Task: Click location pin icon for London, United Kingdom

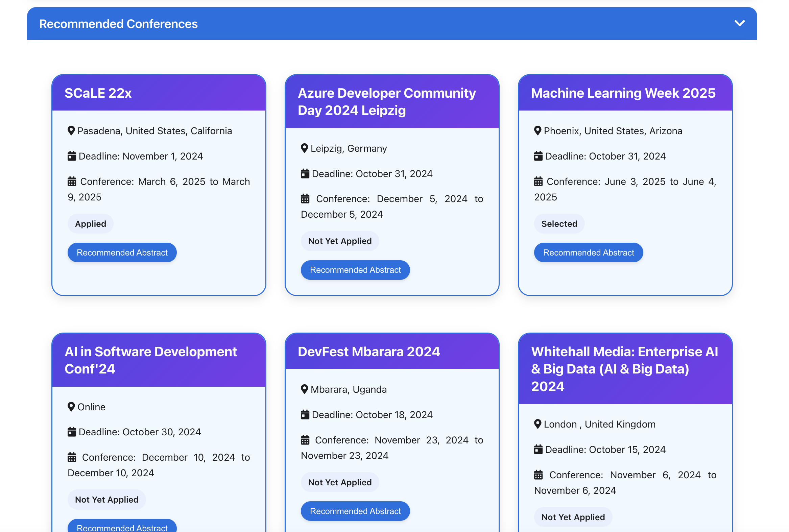Action: [537, 424]
